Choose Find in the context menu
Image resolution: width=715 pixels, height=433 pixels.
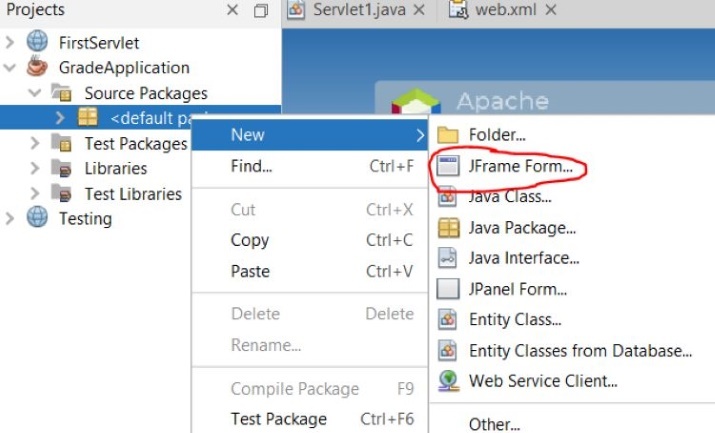pyautogui.click(x=251, y=166)
